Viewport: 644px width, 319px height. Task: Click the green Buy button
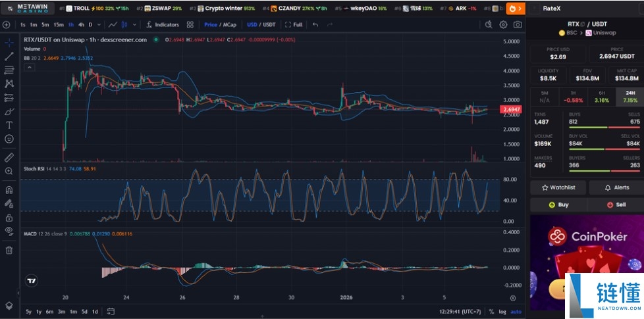558,205
